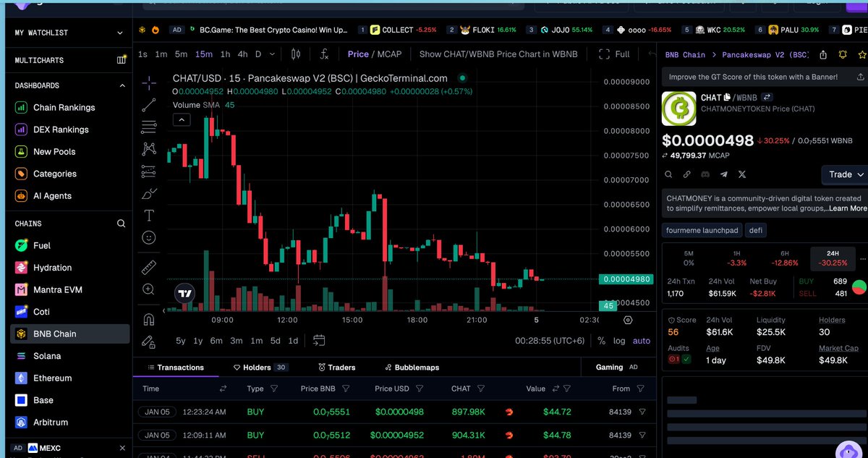Viewport: 868px width, 458px height.
Task: Open DEX Rankings dashboard
Action: [61, 130]
